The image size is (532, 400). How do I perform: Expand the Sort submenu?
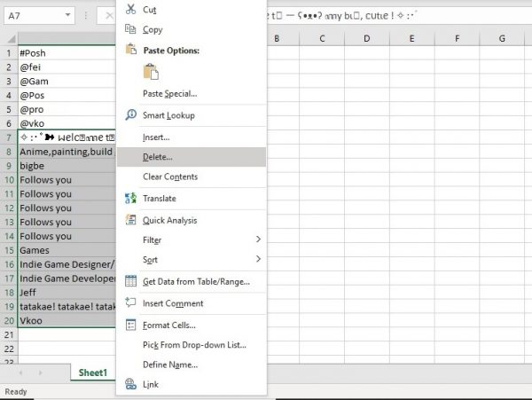[258, 259]
